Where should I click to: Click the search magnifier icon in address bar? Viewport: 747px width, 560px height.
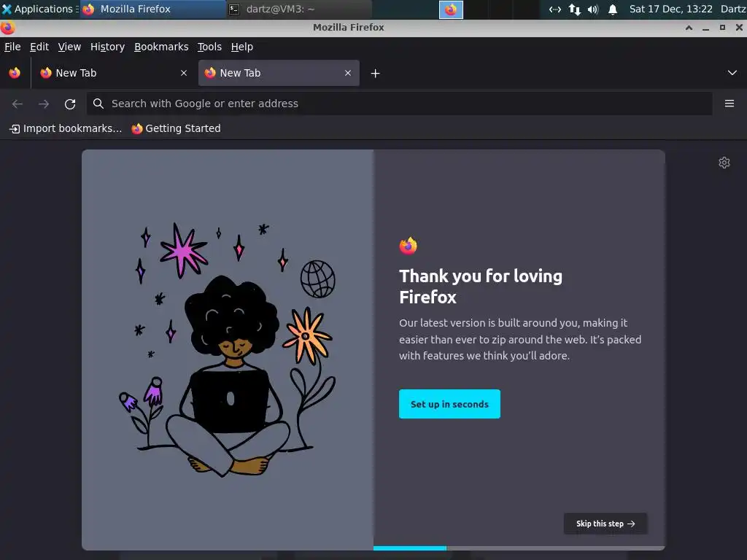pos(98,104)
